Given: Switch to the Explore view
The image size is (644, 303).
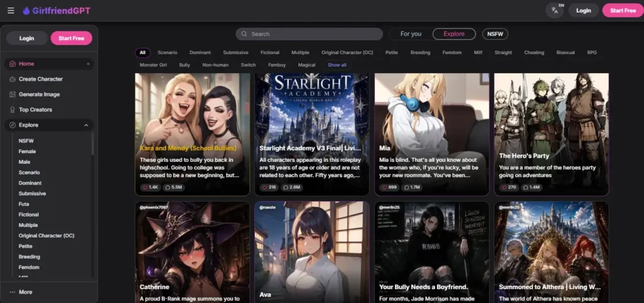Looking at the screenshot, I should 454,34.
